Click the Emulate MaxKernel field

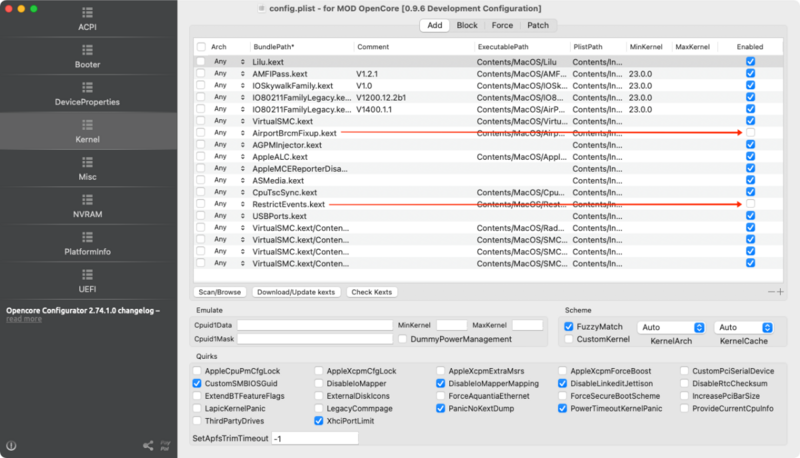[x=527, y=325]
